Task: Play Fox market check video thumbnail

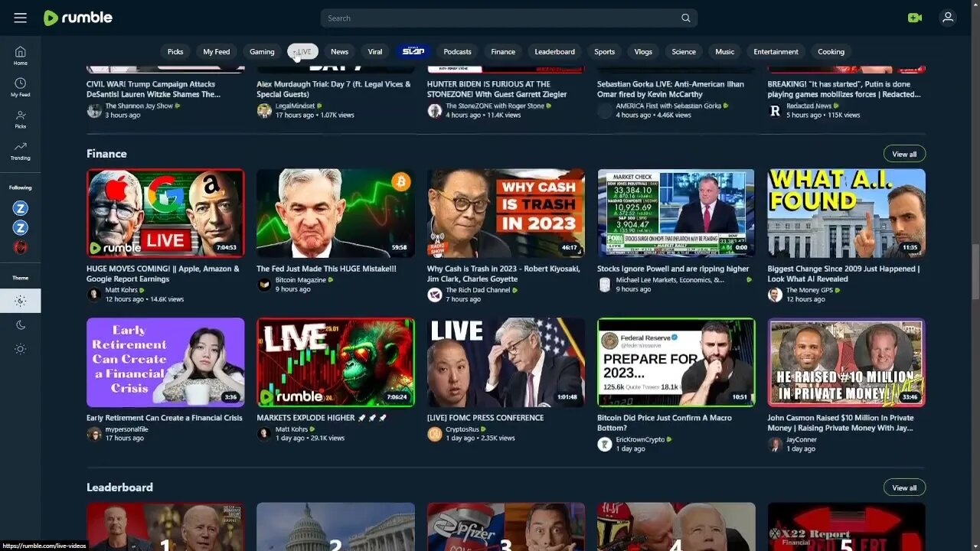Action: [676, 213]
